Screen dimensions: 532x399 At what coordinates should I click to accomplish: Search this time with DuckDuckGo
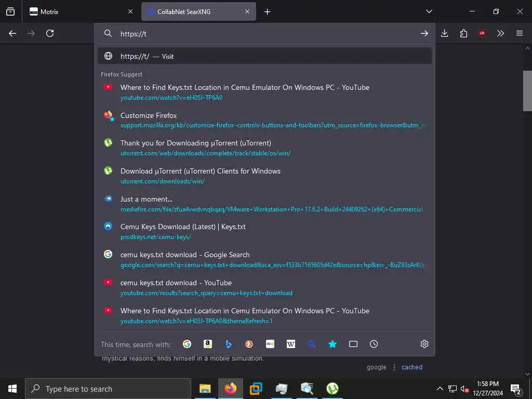249,344
